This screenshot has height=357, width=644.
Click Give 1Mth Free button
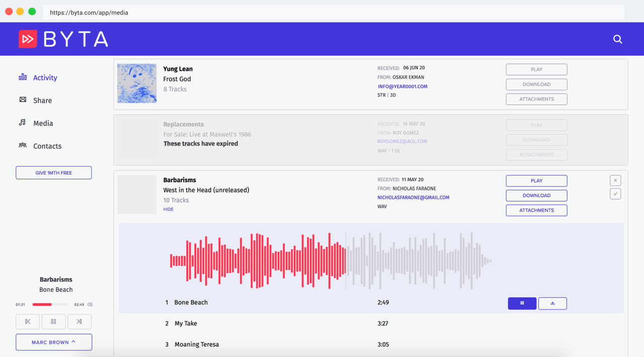tap(54, 173)
